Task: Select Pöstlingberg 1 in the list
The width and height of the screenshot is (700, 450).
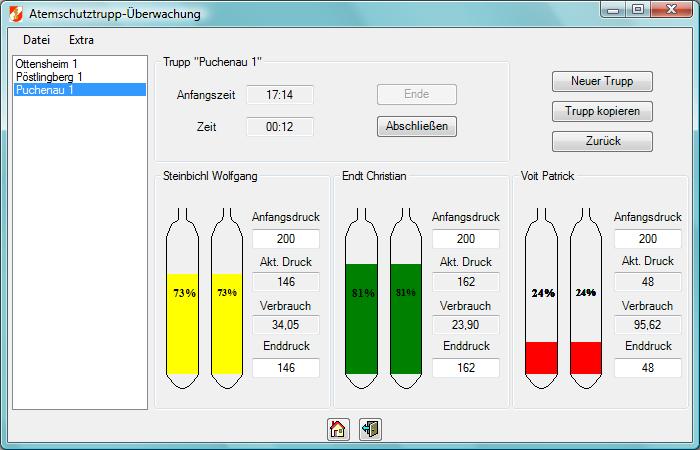Action: click(x=79, y=77)
